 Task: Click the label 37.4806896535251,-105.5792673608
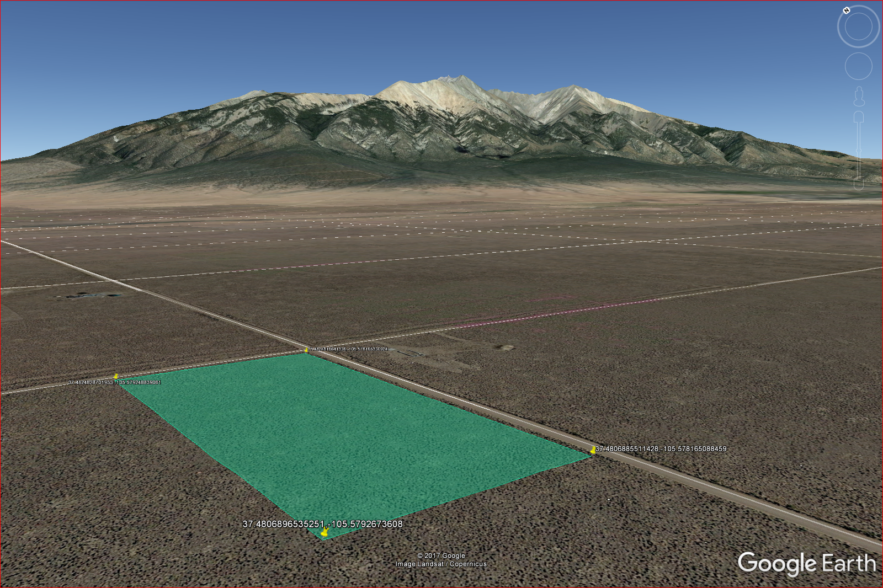(322, 524)
